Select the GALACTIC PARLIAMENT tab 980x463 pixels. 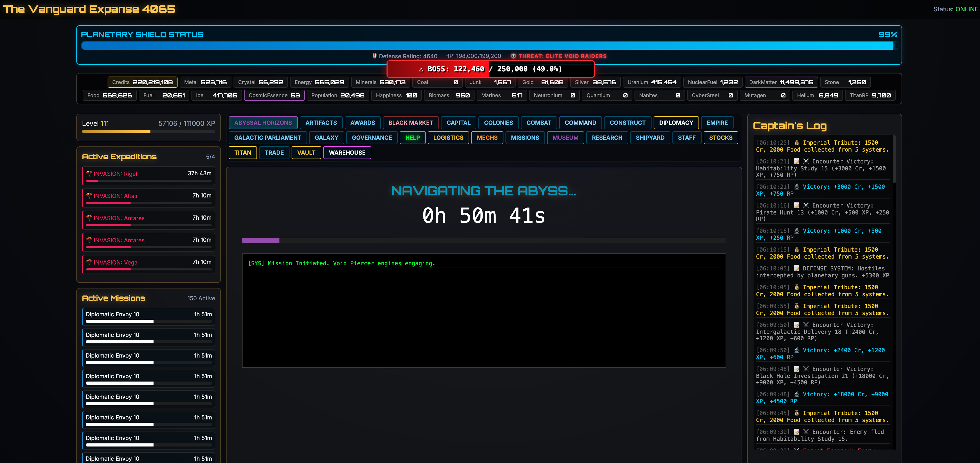[267, 138]
